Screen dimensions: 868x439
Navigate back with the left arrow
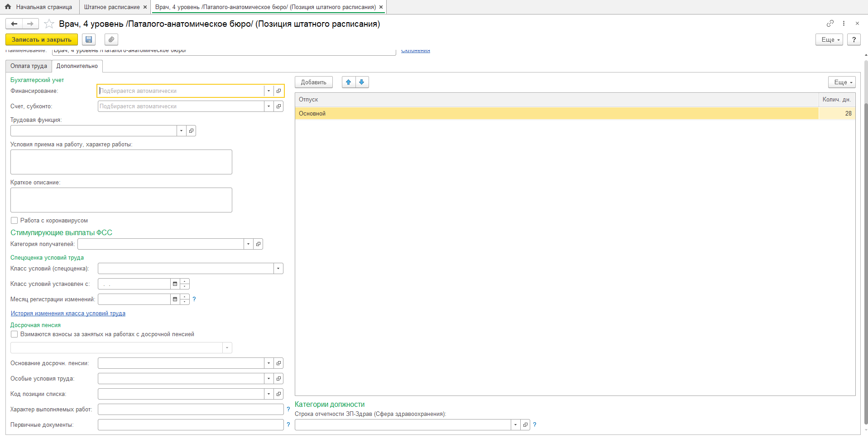coord(14,24)
